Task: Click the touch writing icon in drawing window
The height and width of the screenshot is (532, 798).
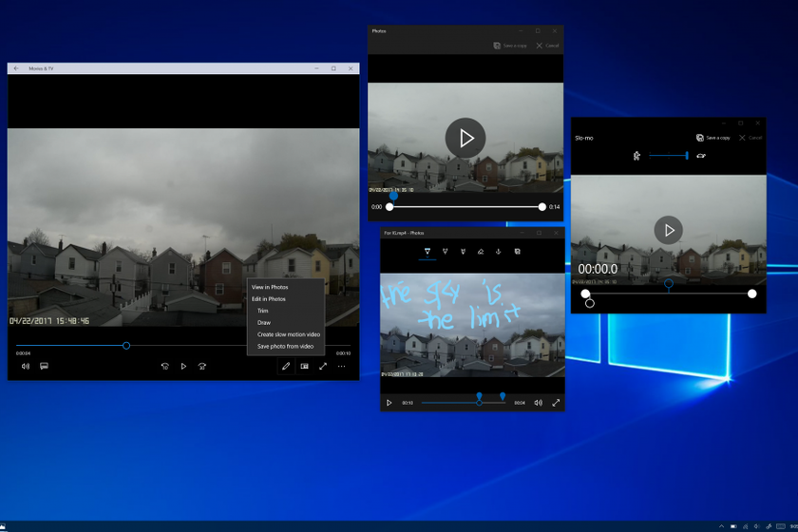Action: click(498, 252)
